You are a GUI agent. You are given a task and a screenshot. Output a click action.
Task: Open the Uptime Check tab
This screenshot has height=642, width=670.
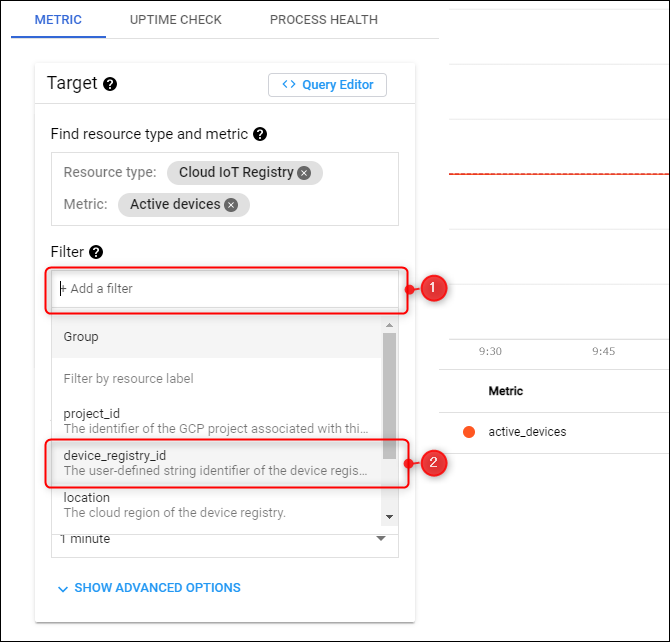point(176,20)
